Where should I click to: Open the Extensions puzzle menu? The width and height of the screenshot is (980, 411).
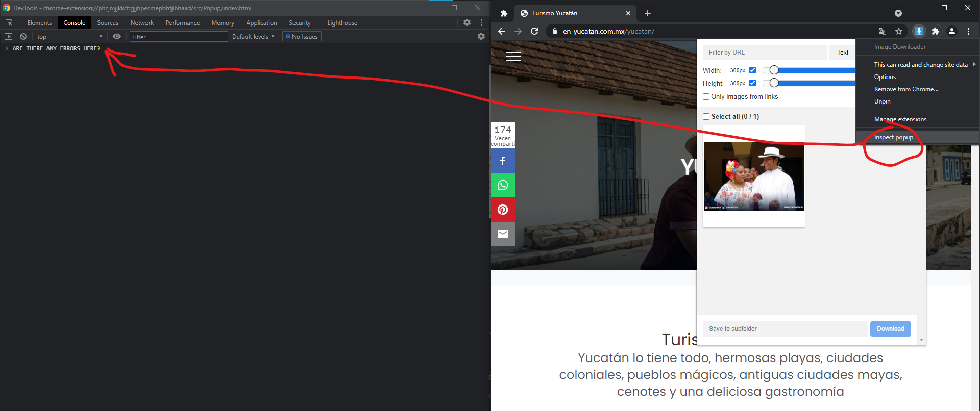pos(936,31)
